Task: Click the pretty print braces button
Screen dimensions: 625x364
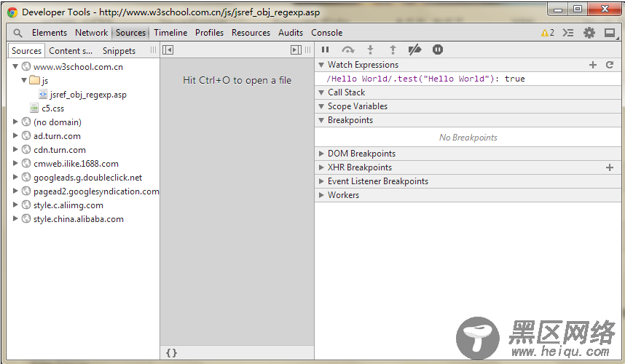Action: click(x=171, y=353)
